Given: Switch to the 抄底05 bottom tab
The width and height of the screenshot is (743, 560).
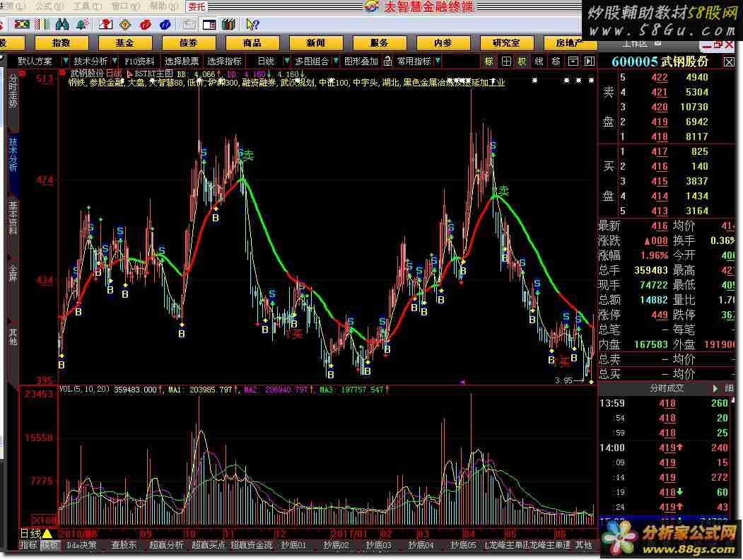Looking at the screenshot, I should pos(463,545).
